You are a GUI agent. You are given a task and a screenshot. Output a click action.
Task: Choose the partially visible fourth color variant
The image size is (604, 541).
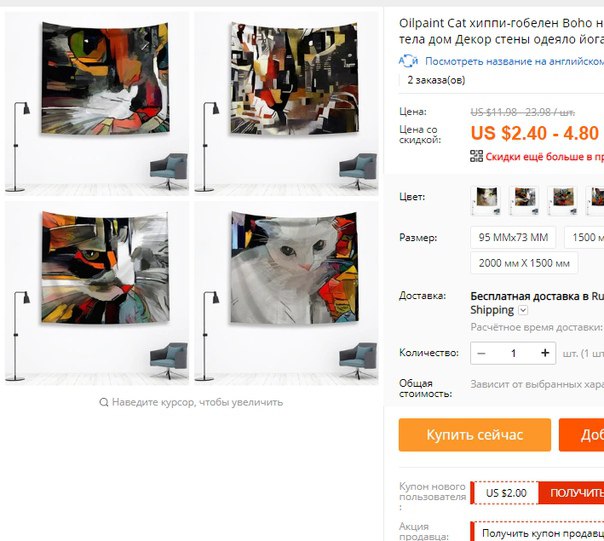[x=595, y=200]
